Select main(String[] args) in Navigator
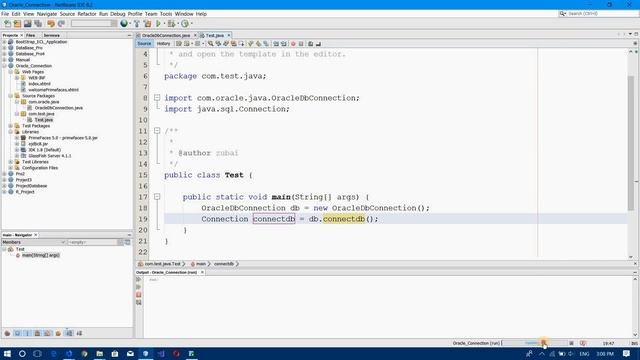Viewport: 640px width, 360px height. click(x=40, y=255)
